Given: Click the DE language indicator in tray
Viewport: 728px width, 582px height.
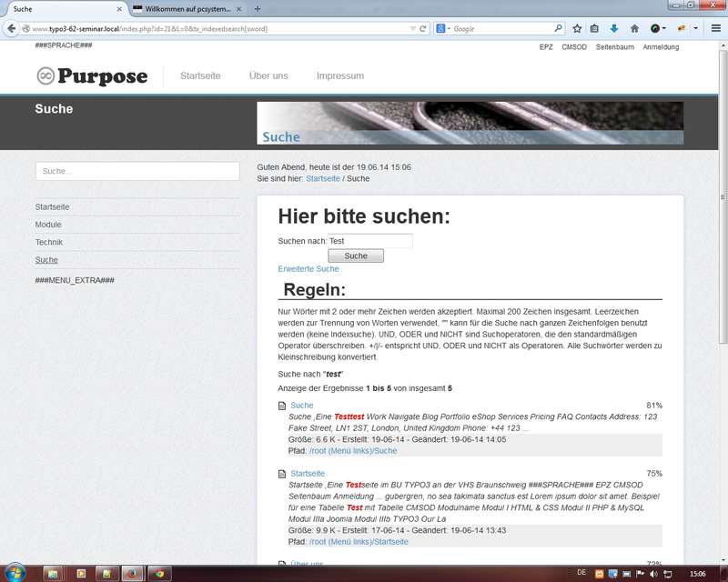Looking at the screenshot, I should (581, 573).
